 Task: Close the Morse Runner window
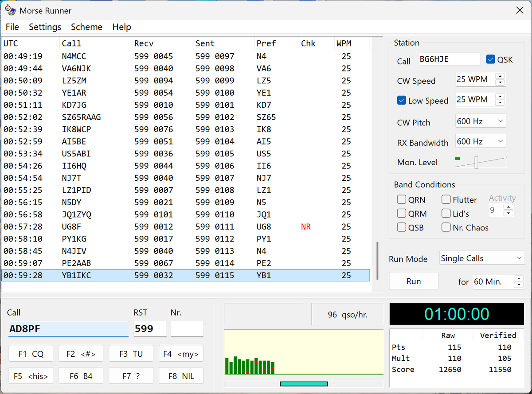click(519, 10)
